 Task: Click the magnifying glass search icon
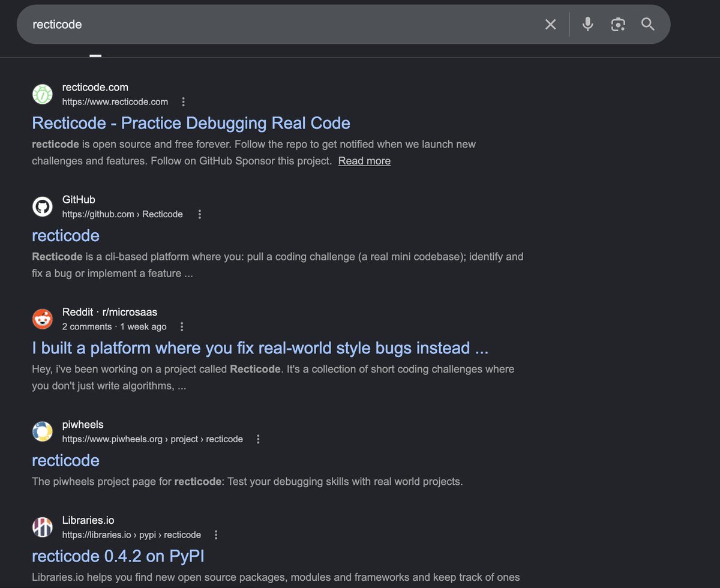point(648,24)
